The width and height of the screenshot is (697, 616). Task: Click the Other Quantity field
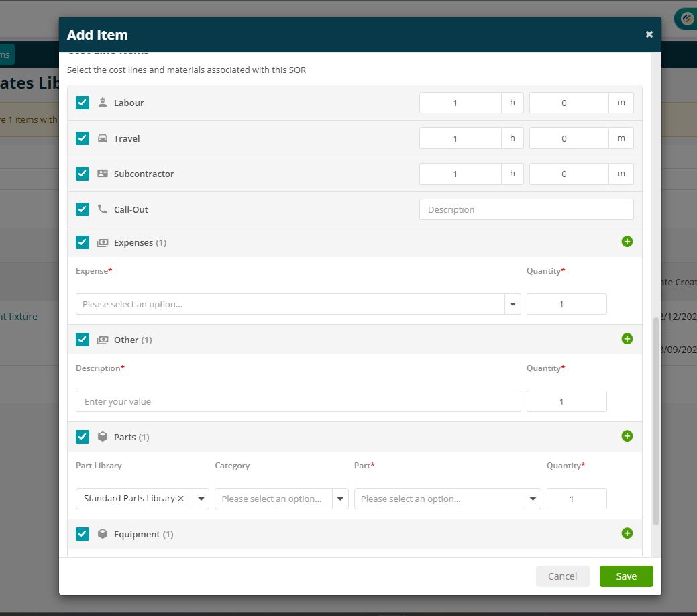point(566,401)
